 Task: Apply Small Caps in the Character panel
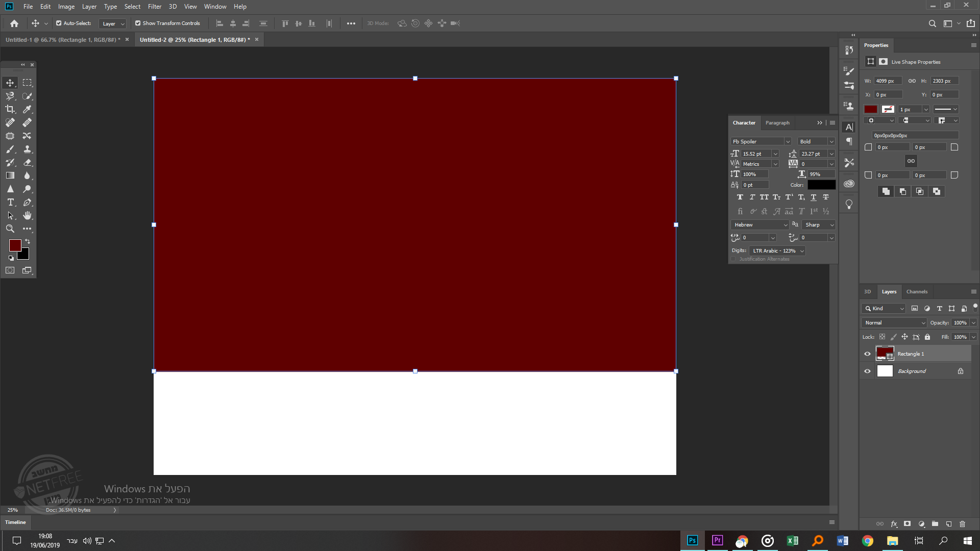[776, 197]
